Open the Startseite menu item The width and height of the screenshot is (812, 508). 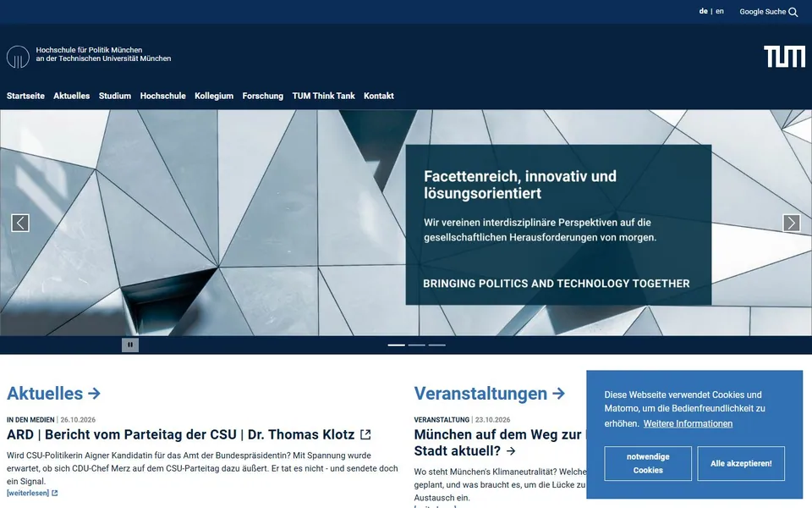coord(25,96)
